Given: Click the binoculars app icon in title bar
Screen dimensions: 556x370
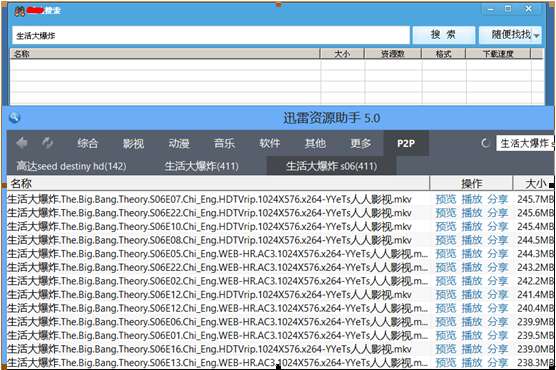Looking at the screenshot, I should [20, 11].
